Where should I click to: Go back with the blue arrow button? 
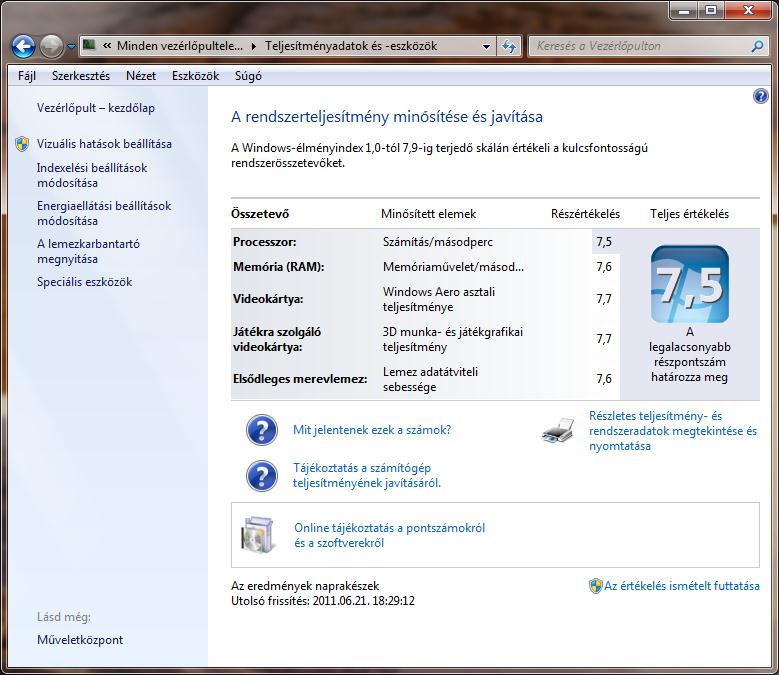pos(23,47)
